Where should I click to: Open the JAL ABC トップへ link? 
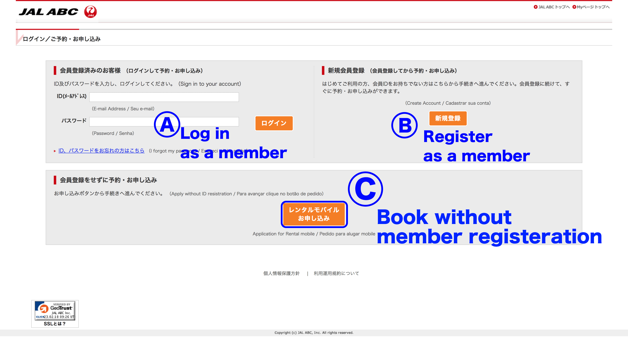554,7
